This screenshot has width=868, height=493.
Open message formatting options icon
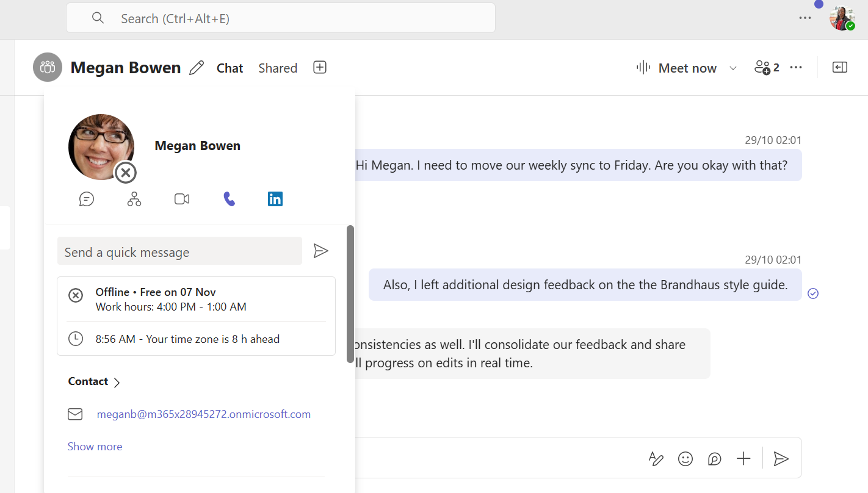656,459
